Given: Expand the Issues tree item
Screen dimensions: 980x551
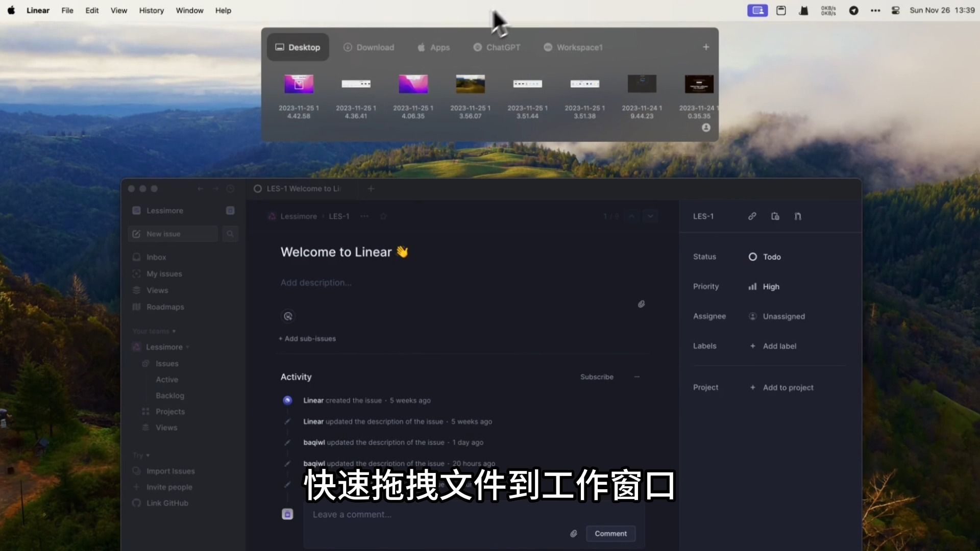Looking at the screenshot, I should (x=167, y=363).
